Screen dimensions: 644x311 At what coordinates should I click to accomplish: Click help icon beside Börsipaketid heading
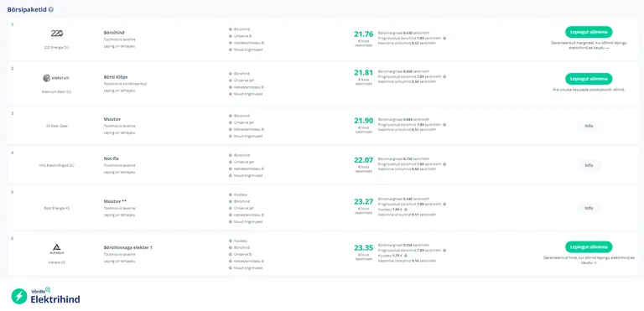click(51, 9)
